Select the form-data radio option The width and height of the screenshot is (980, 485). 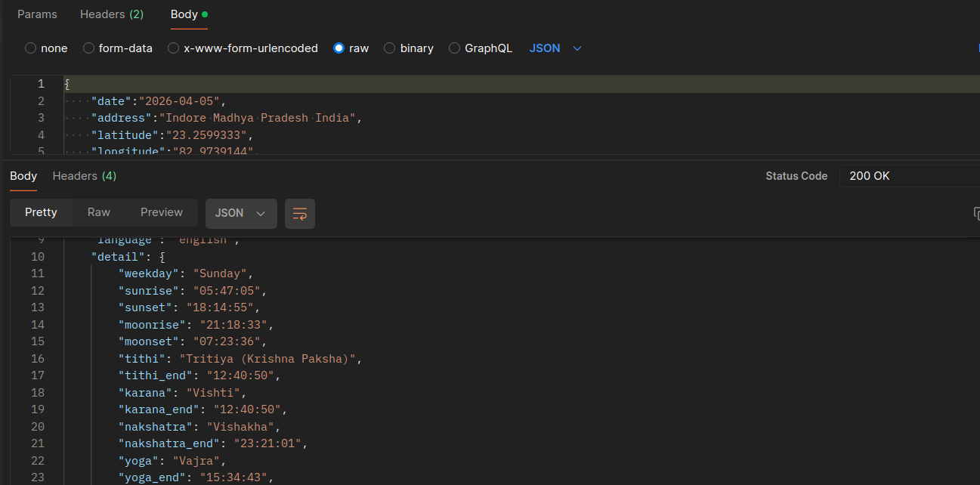(88, 48)
